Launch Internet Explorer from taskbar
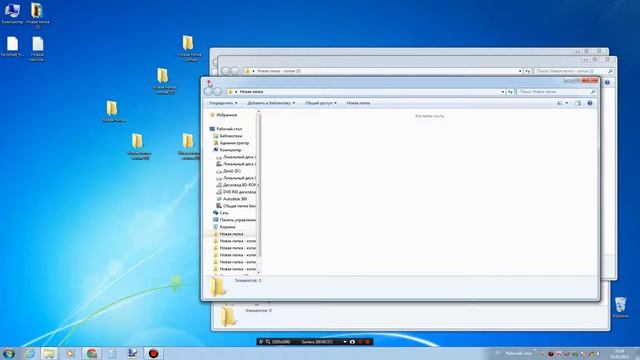This screenshot has width=640, height=360. [29, 353]
